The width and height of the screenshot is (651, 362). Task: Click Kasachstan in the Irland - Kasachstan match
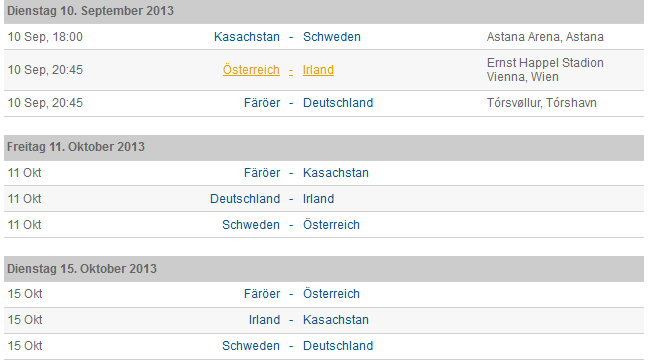click(x=335, y=320)
